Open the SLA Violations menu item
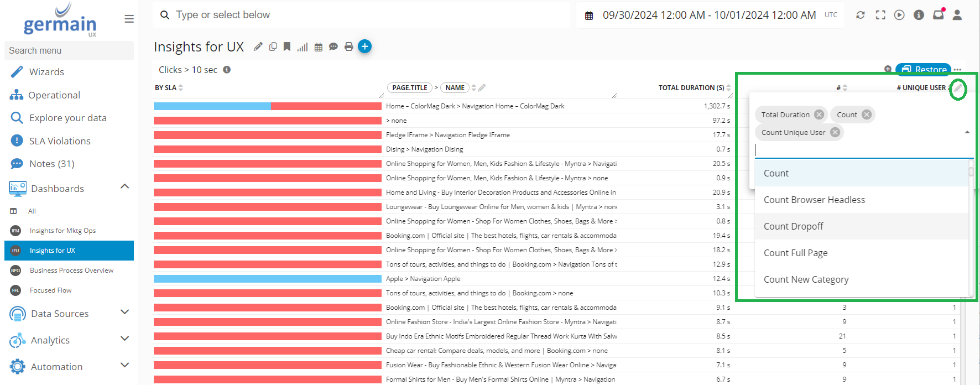Viewport: 980px width, 385px height. [x=60, y=141]
